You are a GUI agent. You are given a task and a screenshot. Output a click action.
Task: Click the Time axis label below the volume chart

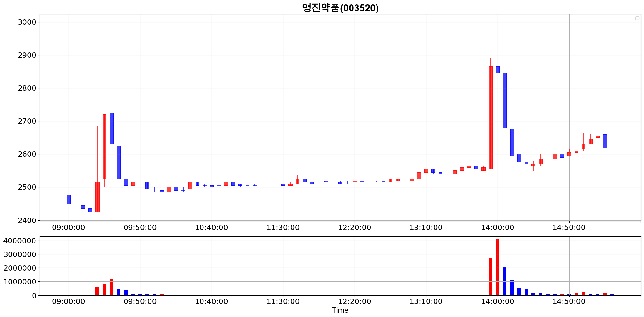(x=340, y=310)
